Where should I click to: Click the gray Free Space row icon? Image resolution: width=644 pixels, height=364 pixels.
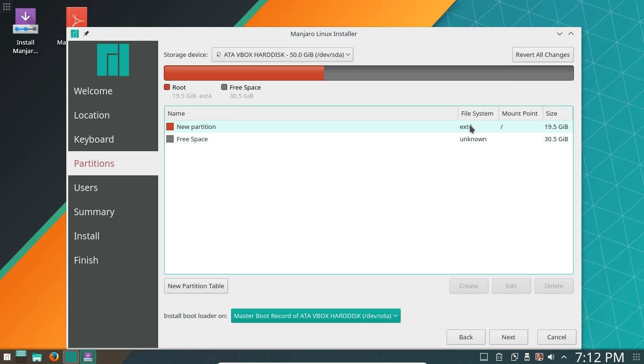(170, 139)
